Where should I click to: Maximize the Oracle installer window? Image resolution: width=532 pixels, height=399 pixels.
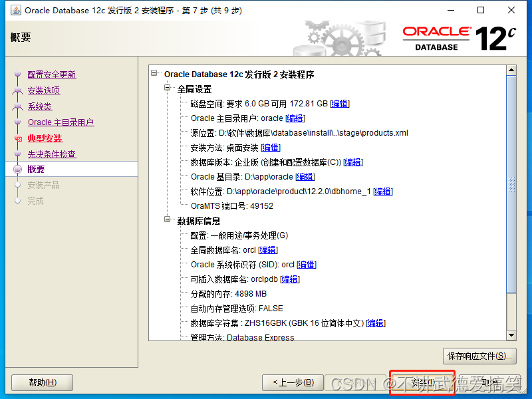pyautogui.click(x=481, y=10)
